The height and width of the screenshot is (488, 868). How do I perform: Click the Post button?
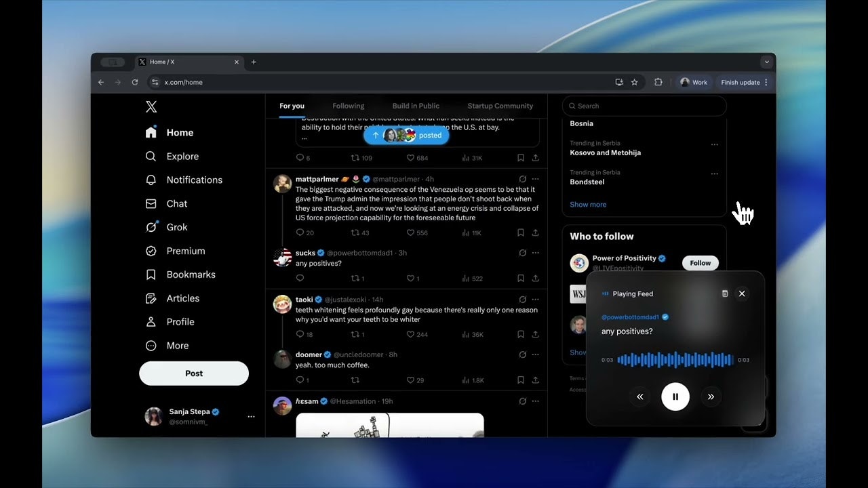194,373
